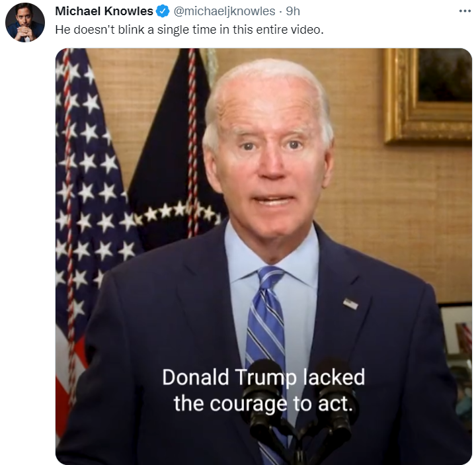This screenshot has height=465, width=476.
Task: Open the @michaeljknowles handle link
Action: point(224,11)
